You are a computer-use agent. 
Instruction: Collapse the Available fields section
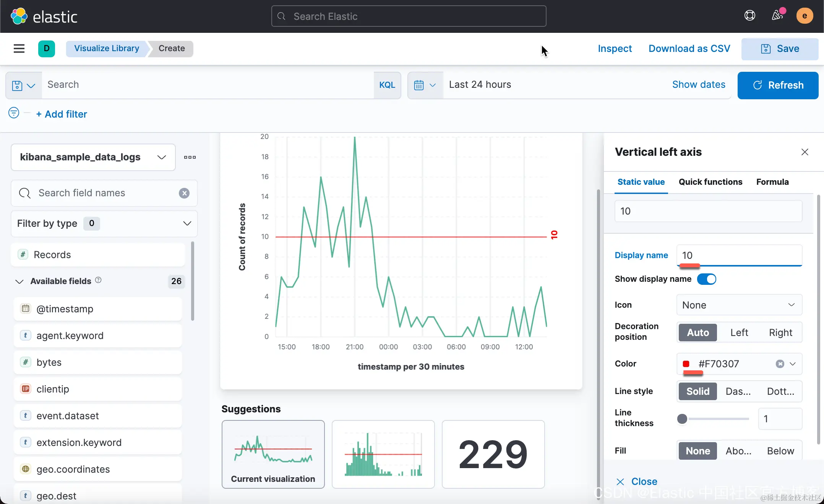pos(19,281)
